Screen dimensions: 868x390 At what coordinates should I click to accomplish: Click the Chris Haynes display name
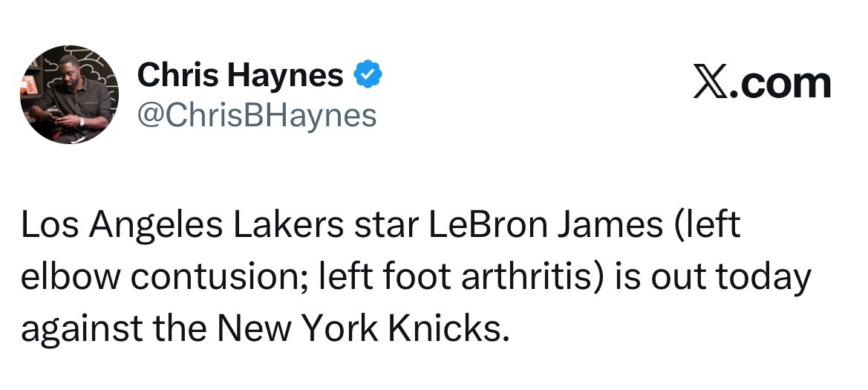click(241, 75)
